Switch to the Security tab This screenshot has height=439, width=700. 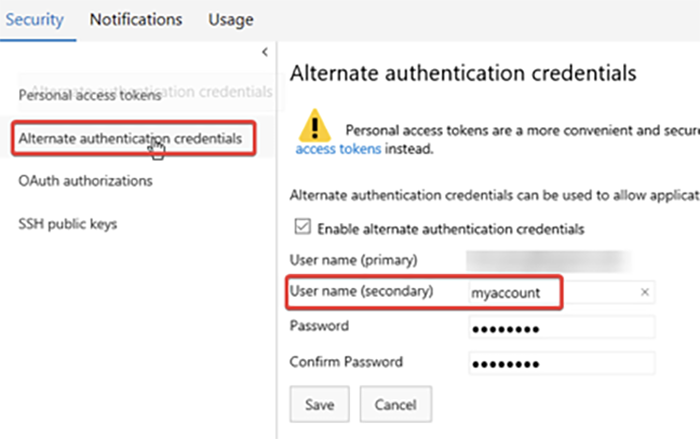coord(36,19)
